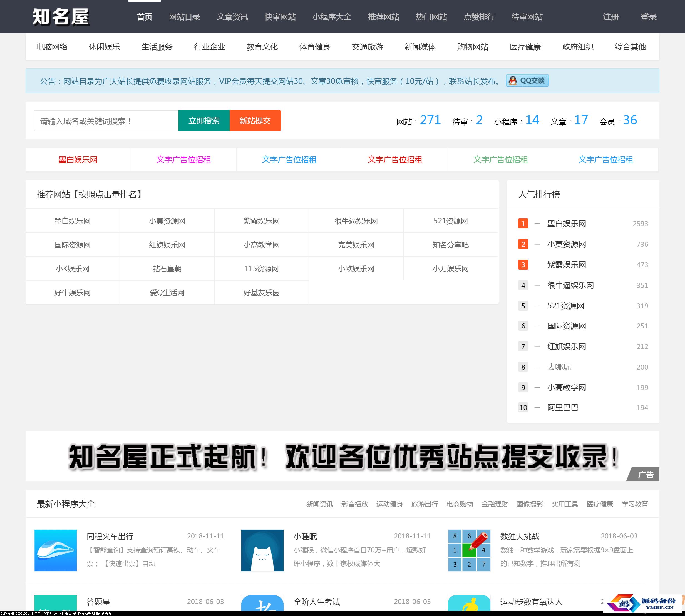The width and height of the screenshot is (685, 616).
Task: Select the 教育文化 category
Action: click(262, 47)
